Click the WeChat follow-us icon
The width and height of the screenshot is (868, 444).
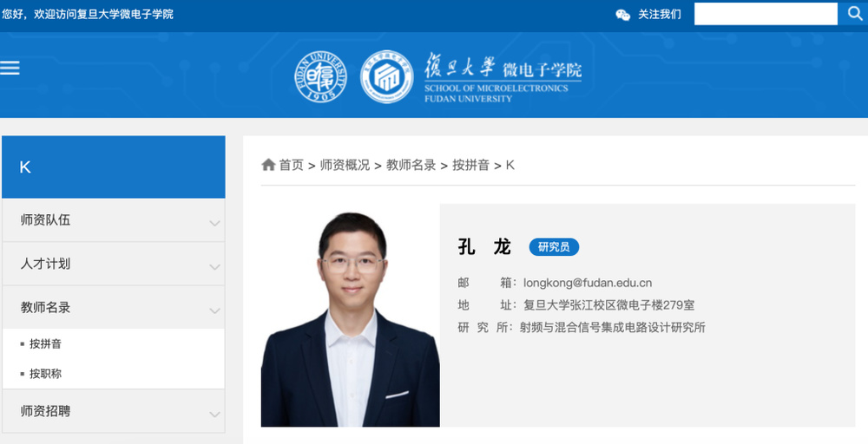pyautogui.click(x=622, y=15)
